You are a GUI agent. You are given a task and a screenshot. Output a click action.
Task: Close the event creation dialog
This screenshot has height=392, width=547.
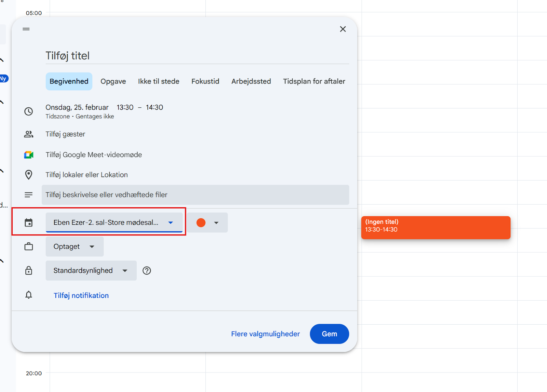pyautogui.click(x=343, y=29)
